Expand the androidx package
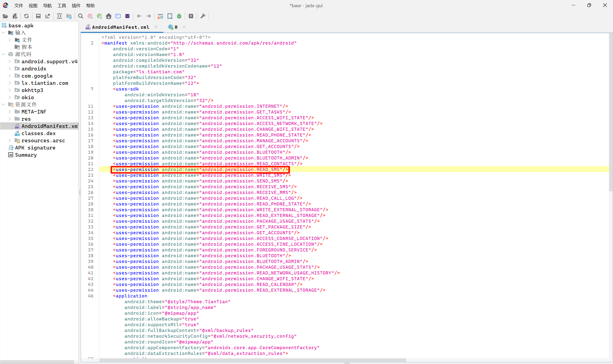 (x=10, y=69)
